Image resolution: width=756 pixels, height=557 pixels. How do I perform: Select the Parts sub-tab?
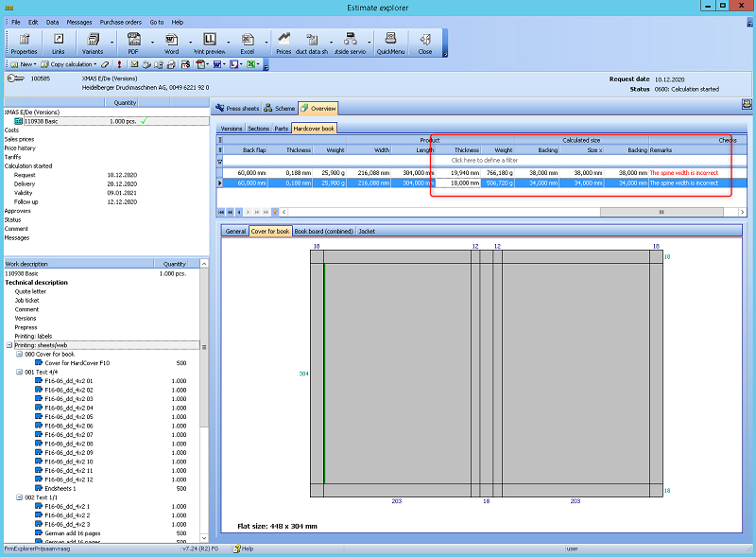pyautogui.click(x=281, y=129)
